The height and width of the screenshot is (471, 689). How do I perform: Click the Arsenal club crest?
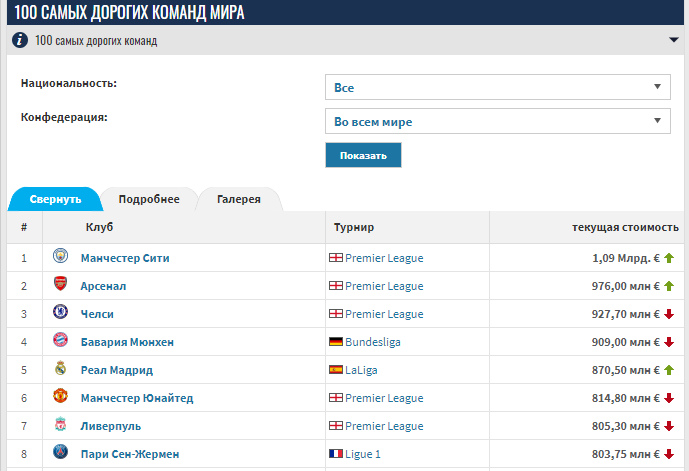point(60,284)
